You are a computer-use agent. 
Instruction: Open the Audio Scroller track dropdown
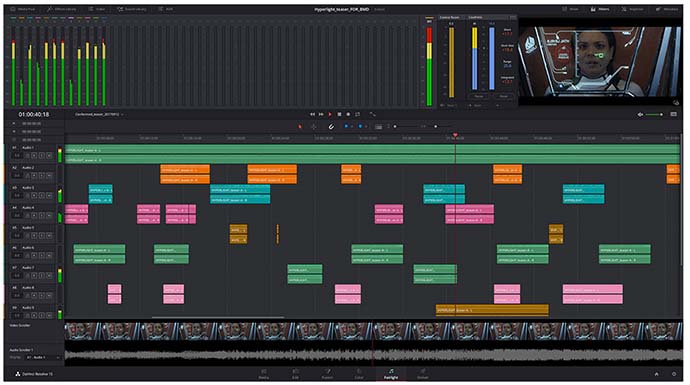(42, 358)
